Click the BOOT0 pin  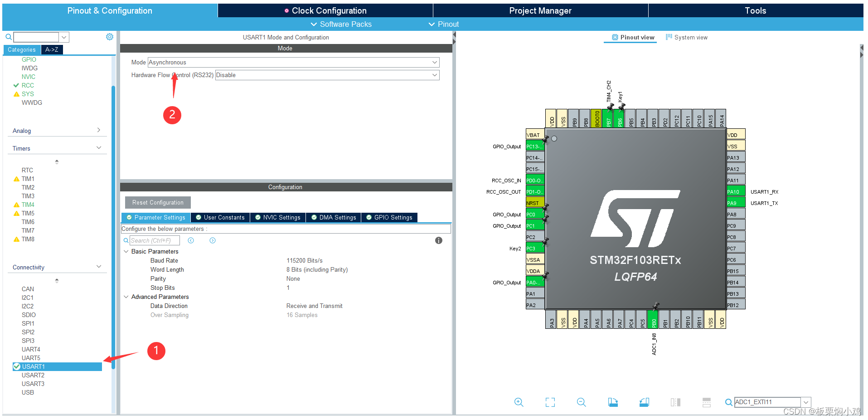click(596, 118)
